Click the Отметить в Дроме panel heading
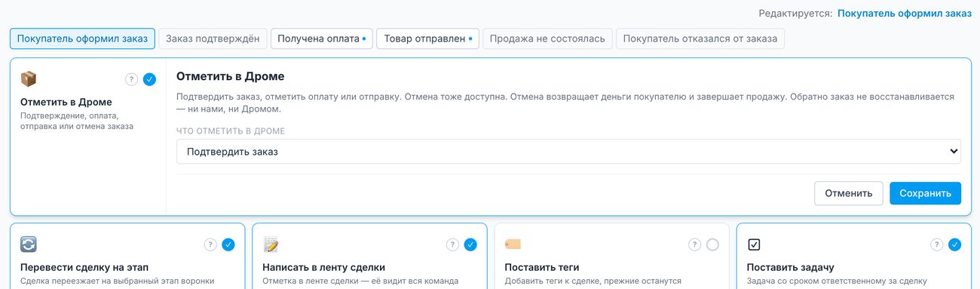The image size is (980, 289). (x=230, y=77)
